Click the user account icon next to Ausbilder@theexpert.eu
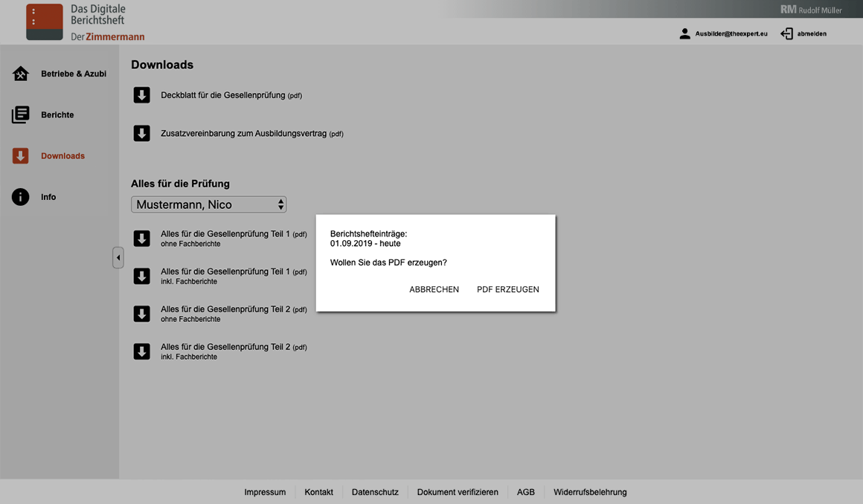This screenshot has height=504, width=863. point(684,33)
